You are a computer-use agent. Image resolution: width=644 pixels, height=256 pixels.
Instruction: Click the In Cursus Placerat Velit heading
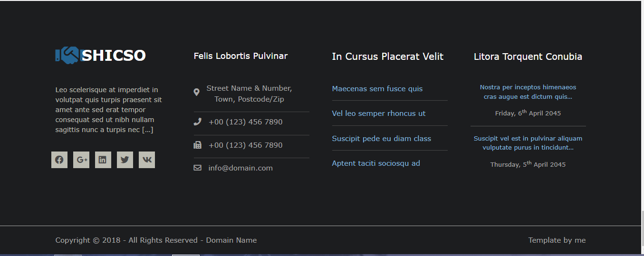[388, 57]
